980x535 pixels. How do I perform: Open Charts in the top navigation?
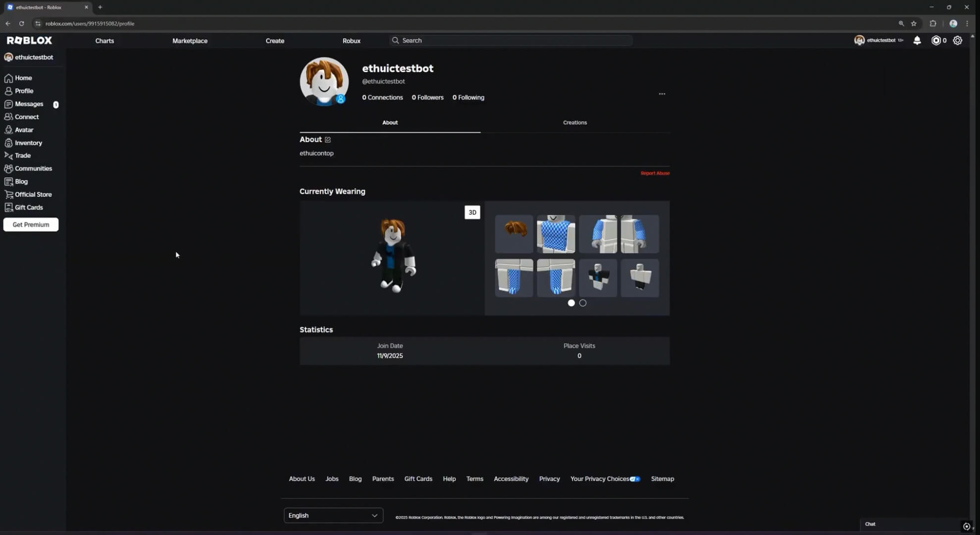tap(104, 41)
